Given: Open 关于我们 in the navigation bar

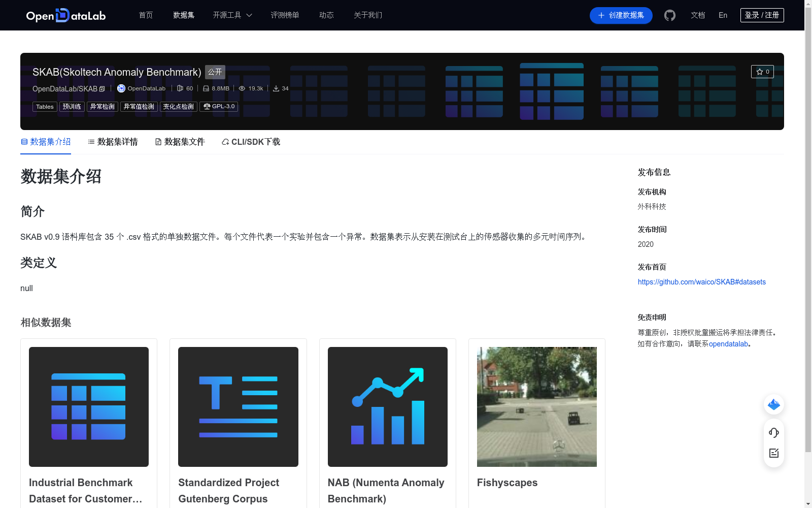Looking at the screenshot, I should pyautogui.click(x=368, y=15).
